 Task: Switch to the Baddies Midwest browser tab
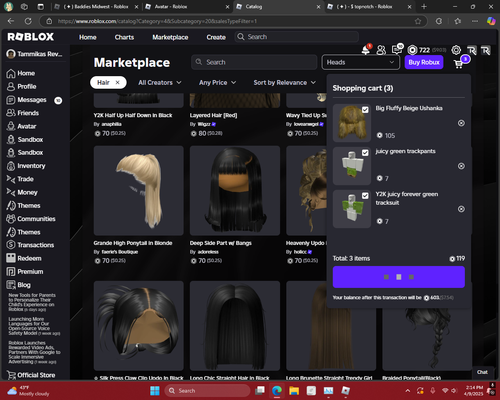pos(96,7)
